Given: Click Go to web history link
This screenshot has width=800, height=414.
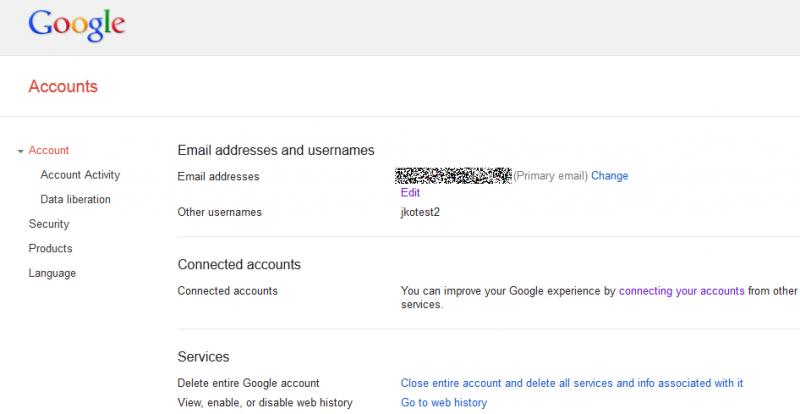Looking at the screenshot, I should (x=443, y=403).
